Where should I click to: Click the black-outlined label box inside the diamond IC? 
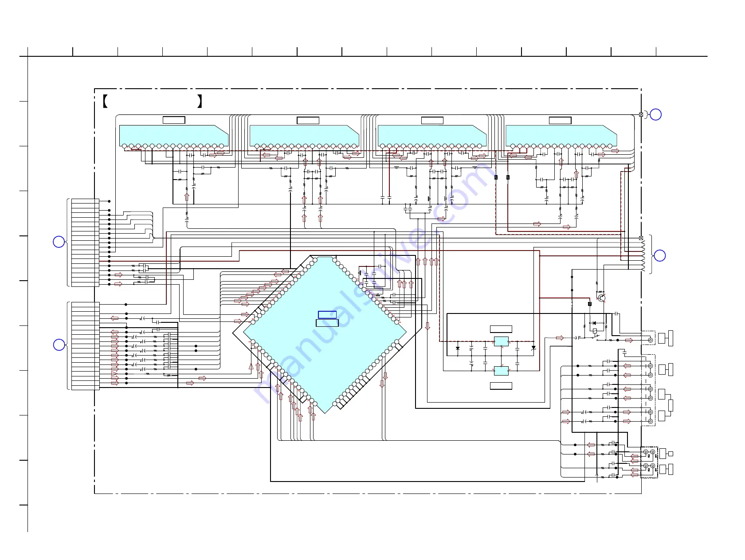point(327,323)
